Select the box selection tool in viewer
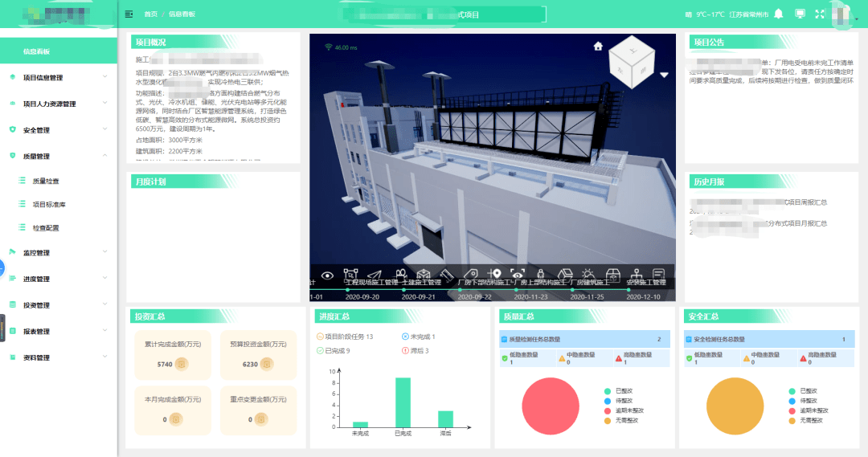The image size is (868, 457). coord(350,274)
